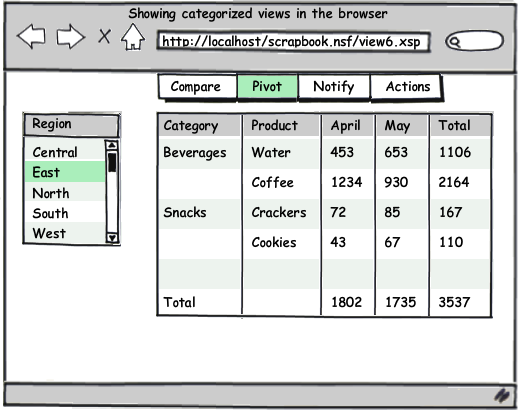Image resolution: width=518 pixels, height=410 pixels.
Task: Switch to the Compare tab
Action: pos(197,87)
